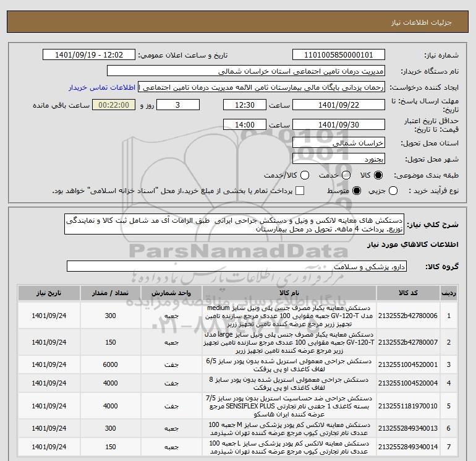Click the شماره نیاز field 1101005850000101
476x461 pixels.
(x=339, y=54)
